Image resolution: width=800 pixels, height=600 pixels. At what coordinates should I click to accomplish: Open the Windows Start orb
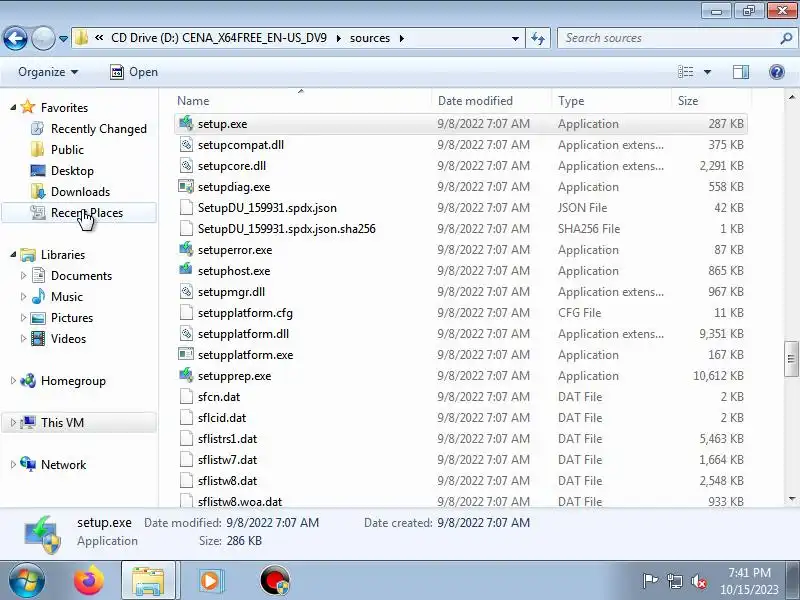point(26,581)
